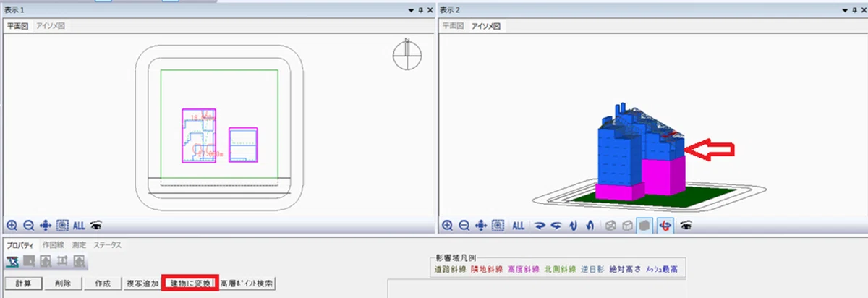The height and width of the screenshot is (298, 868).
Task: Select zoom-to-window tool in 表示2 toolbar
Action: tap(499, 225)
